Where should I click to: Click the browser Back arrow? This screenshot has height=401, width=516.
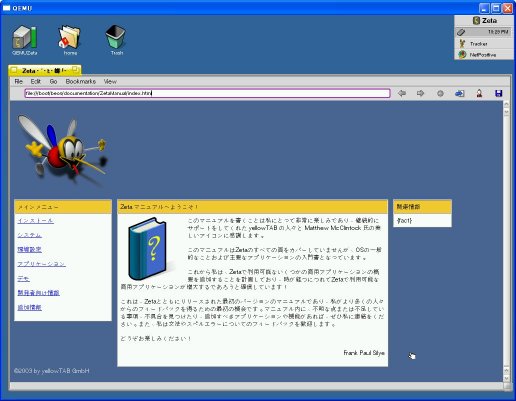tap(402, 93)
